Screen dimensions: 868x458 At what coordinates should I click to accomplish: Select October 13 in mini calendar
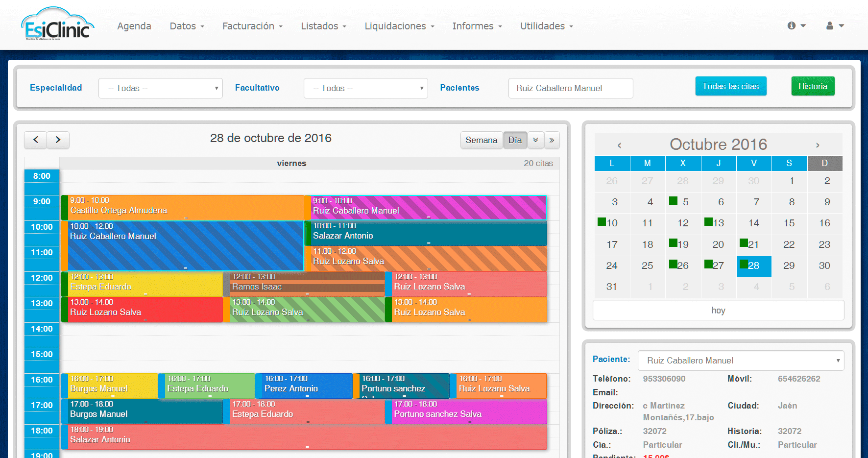coord(718,223)
